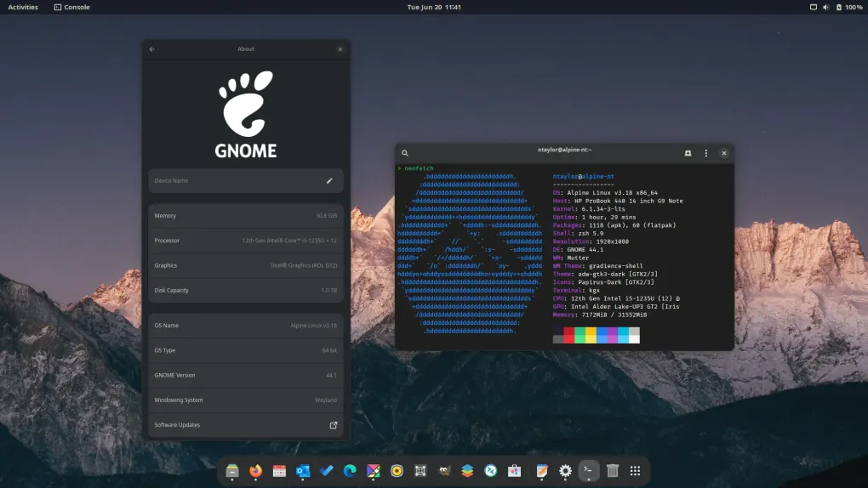Screen dimensions: 868x488
Task: Open Software Updates external link
Action: point(333,425)
